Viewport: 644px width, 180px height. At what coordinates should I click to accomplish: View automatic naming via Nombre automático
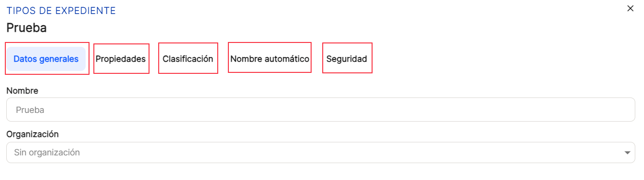270,59
